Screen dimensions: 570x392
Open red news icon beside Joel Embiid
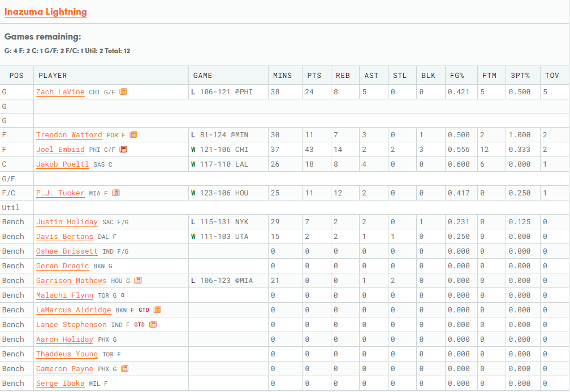(124, 149)
